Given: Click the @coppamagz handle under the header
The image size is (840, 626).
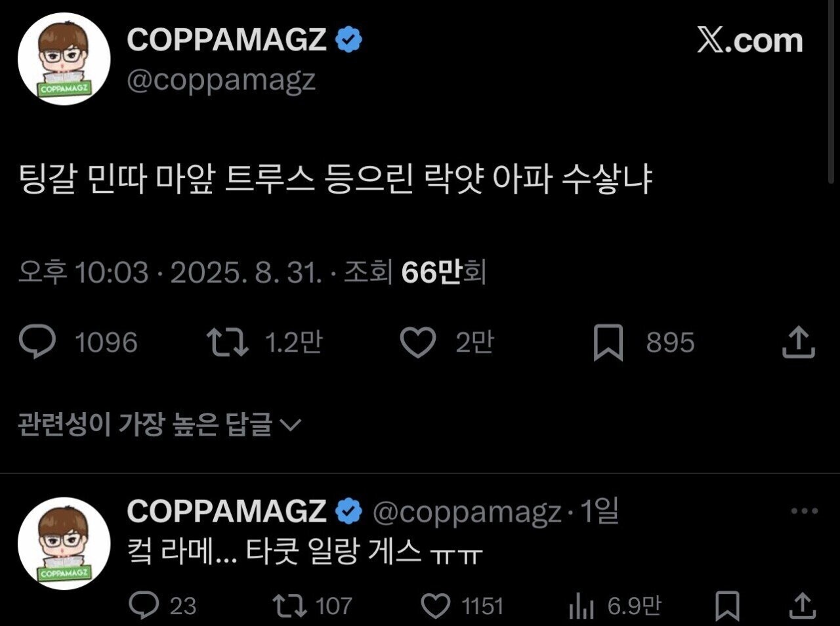Looking at the screenshot, I should pyautogui.click(x=221, y=81).
